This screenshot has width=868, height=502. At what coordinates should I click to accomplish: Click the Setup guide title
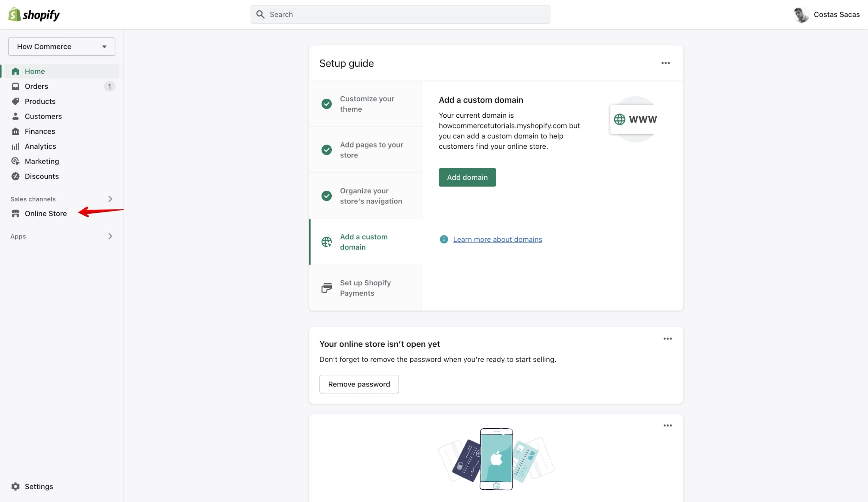(346, 63)
